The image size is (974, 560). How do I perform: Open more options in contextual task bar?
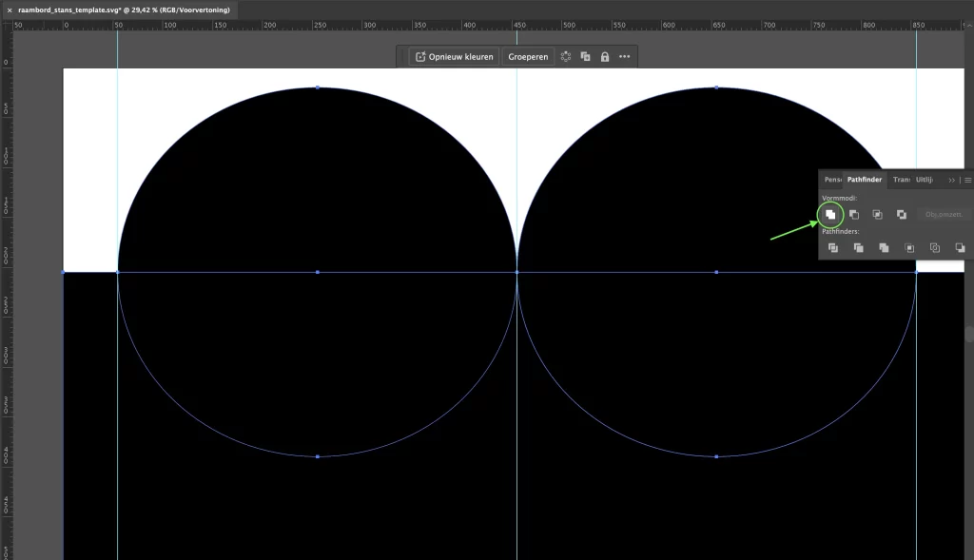pyautogui.click(x=625, y=57)
